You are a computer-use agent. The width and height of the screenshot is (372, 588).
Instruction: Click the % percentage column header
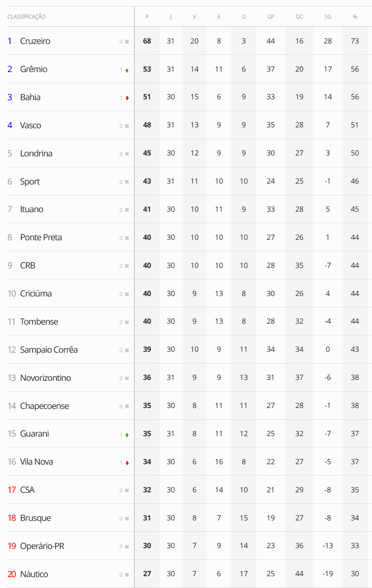click(x=355, y=17)
